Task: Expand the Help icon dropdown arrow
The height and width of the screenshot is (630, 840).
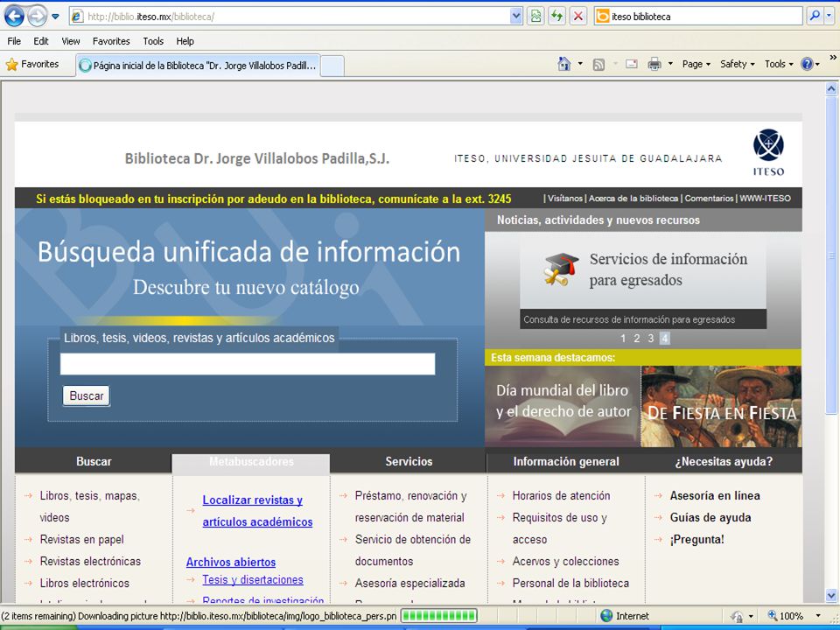Action: click(x=817, y=64)
